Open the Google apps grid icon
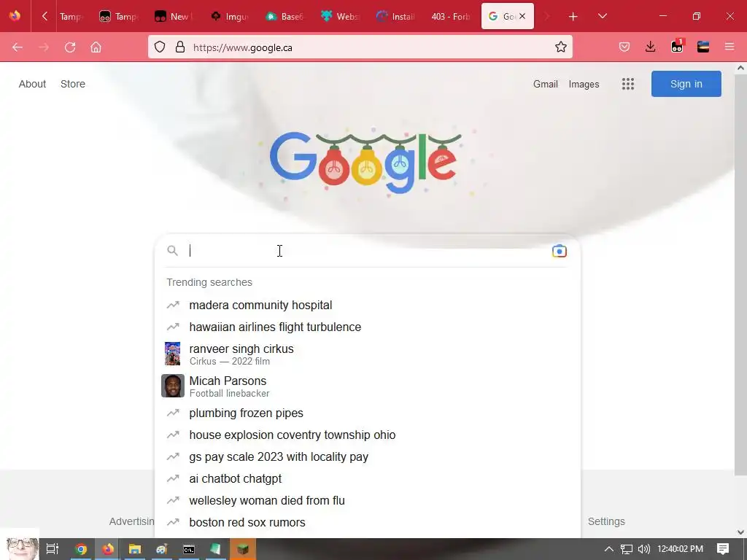 [628, 84]
